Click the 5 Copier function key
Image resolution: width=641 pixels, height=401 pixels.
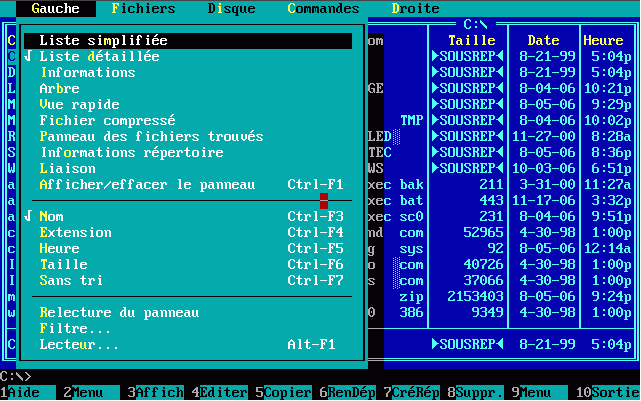point(284,393)
